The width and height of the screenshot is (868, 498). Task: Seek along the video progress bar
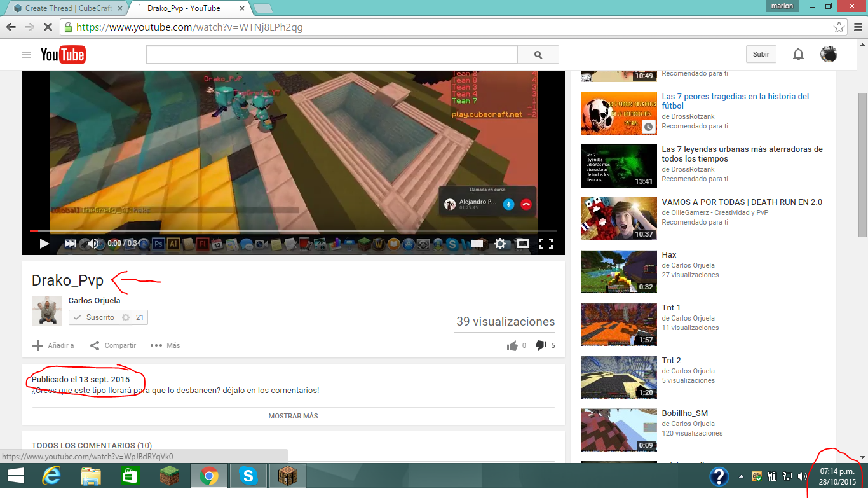294,230
